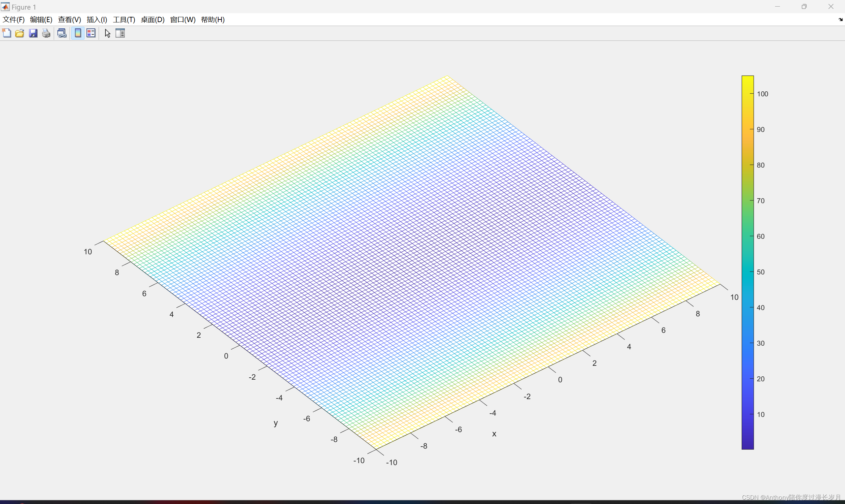Image resolution: width=845 pixels, height=504 pixels.
Task: Toggle the Insert Legend button
Action: coord(91,33)
